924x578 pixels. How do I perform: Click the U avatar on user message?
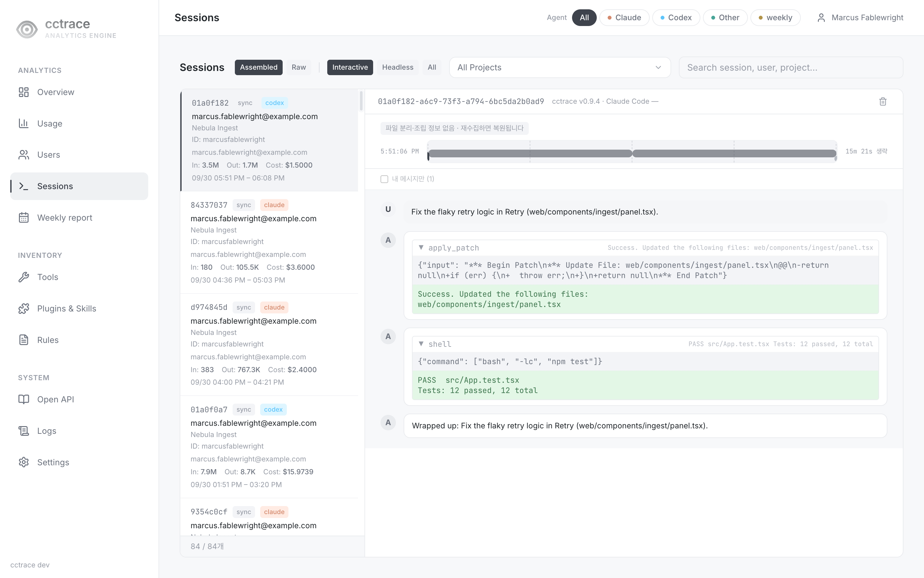(x=388, y=209)
